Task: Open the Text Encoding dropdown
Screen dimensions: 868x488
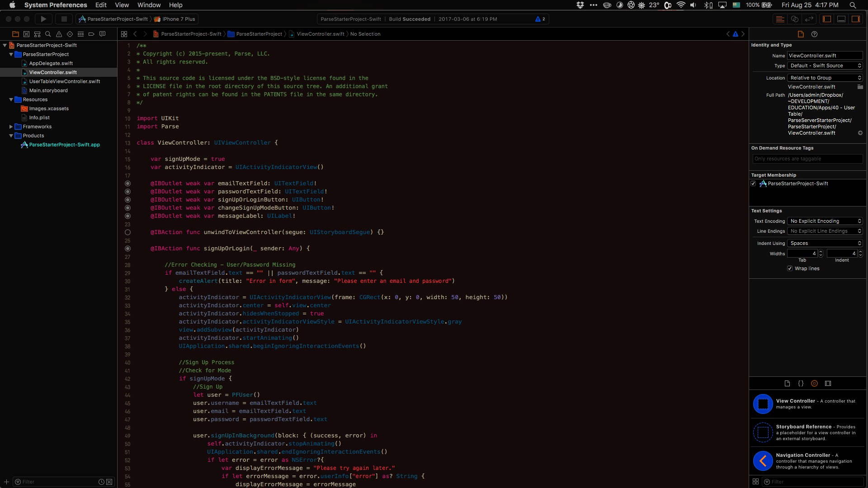Action: (825, 221)
